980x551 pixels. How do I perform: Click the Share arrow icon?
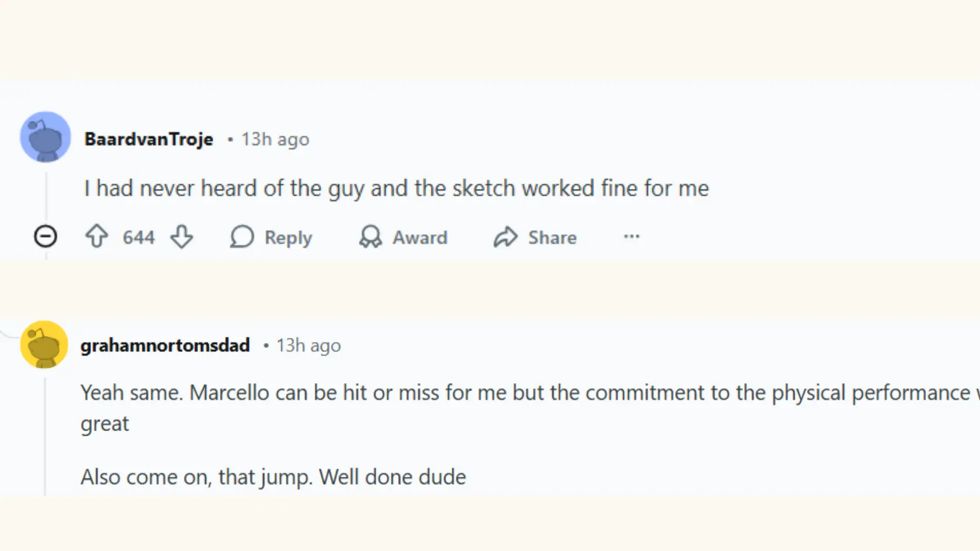[x=505, y=237]
